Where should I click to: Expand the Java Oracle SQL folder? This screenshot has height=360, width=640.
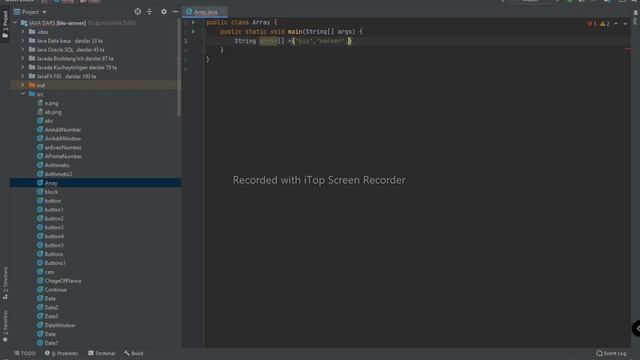[23, 49]
